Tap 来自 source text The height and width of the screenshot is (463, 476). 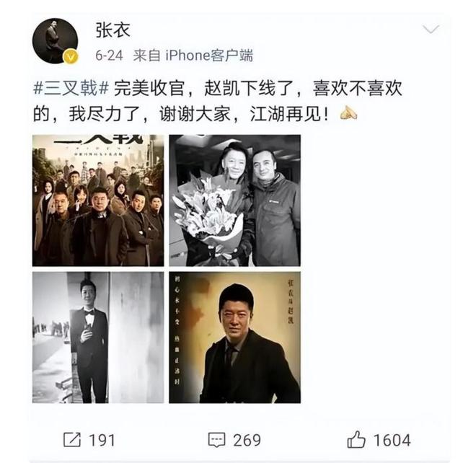(146, 56)
